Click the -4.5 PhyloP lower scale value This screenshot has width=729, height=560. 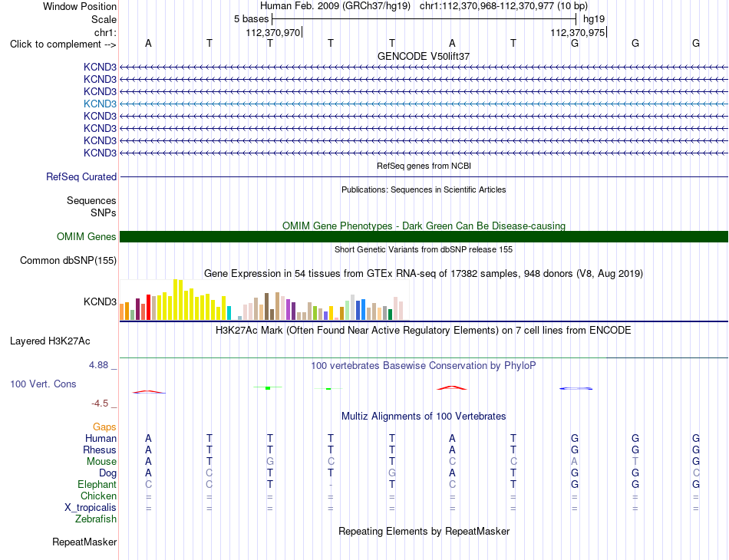[100, 404]
